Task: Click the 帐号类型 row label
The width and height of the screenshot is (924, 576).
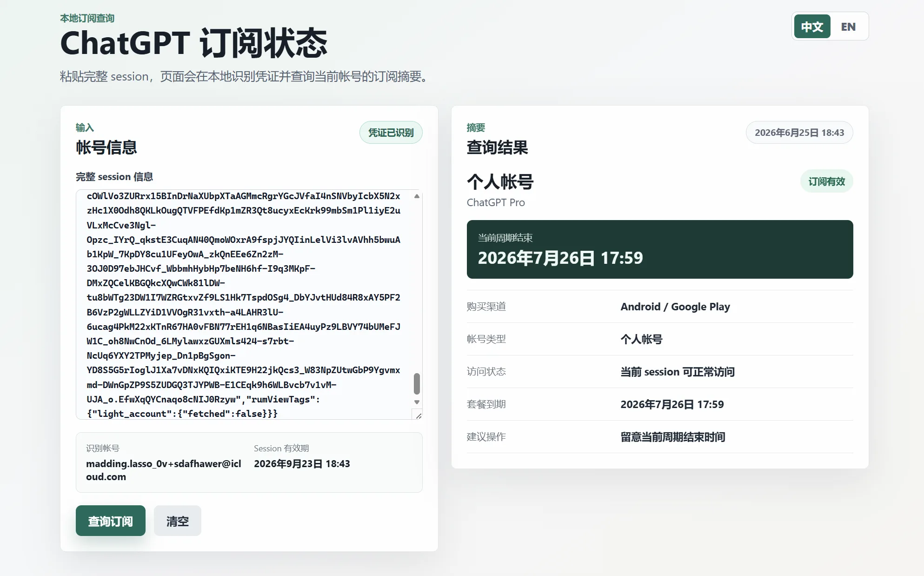Action: tap(486, 339)
